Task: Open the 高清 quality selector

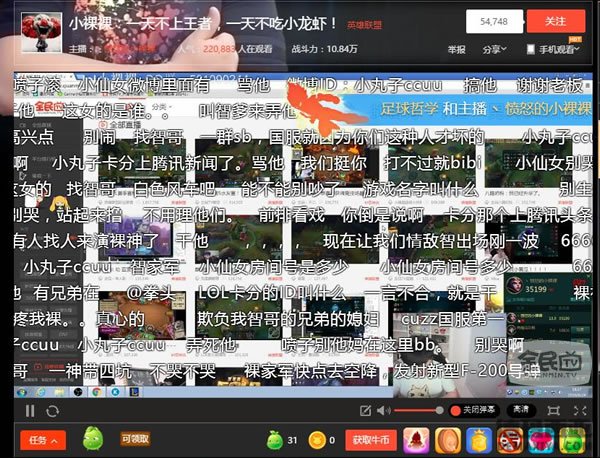Action: click(521, 410)
